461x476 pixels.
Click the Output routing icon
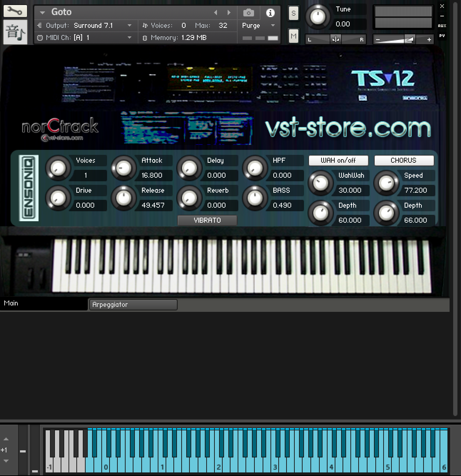pos(40,25)
